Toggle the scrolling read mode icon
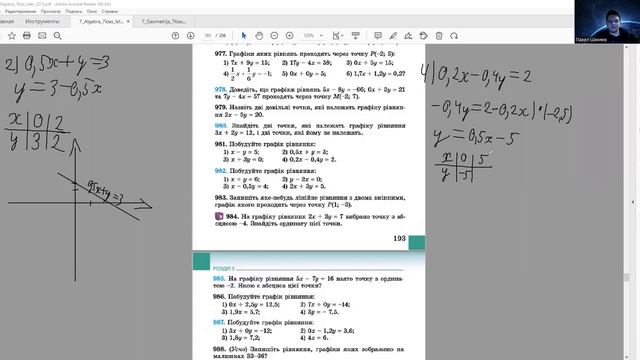The width and height of the screenshot is (640, 360). 356,36
